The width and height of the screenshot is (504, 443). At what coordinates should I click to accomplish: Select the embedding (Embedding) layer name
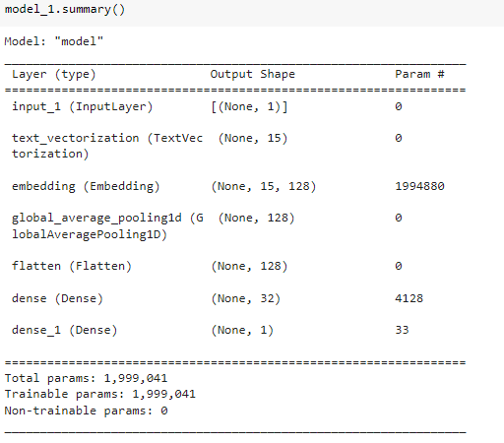pyautogui.click(x=86, y=186)
